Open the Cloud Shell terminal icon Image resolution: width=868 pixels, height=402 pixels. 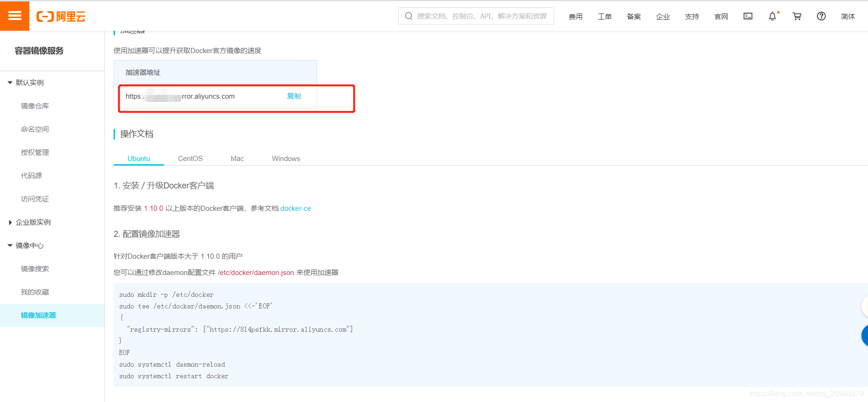(748, 16)
